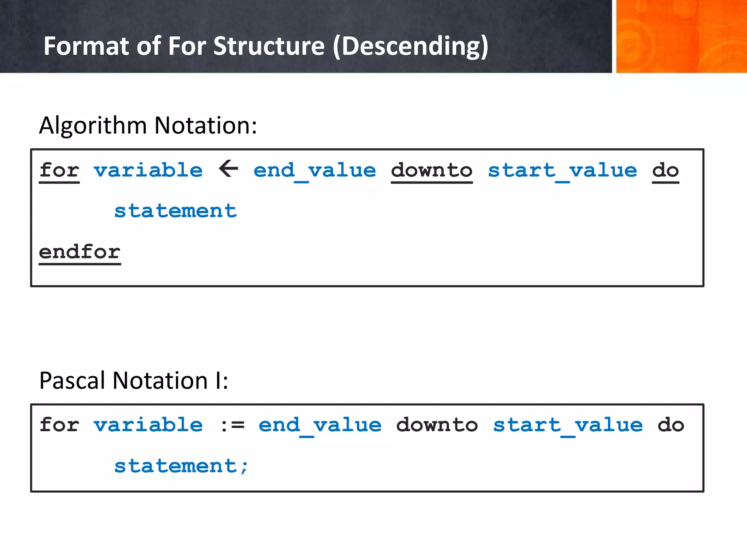The image size is (747, 560).
Task: Click 'do' in the Pascal notation box
Action: tap(670, 425)
